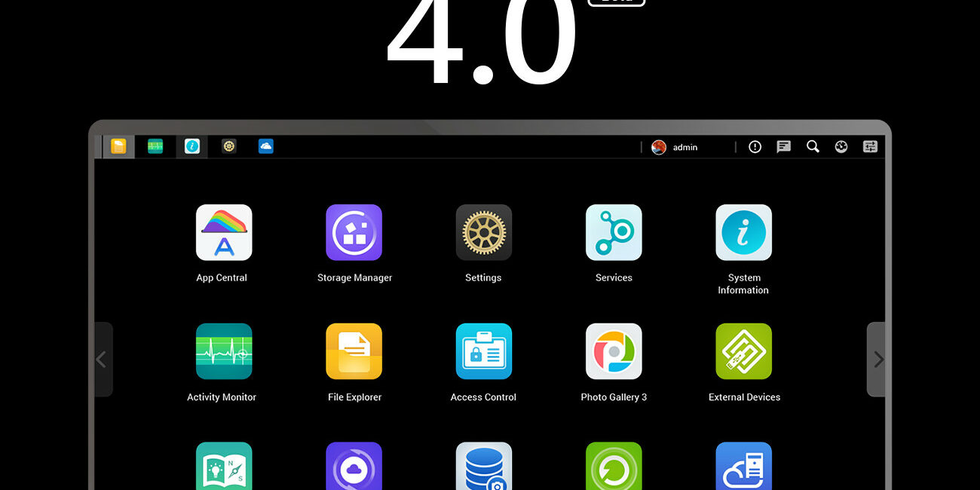This screenshot has height=490, width=980.
Task: Open External Devices
Action: (x=743, y=351)
